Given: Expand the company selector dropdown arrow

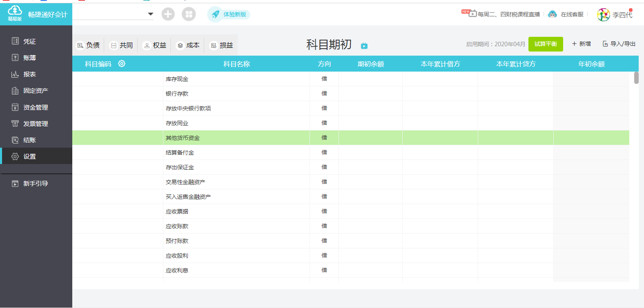Looking at the screenshot, I should click(x=151, y=14).
